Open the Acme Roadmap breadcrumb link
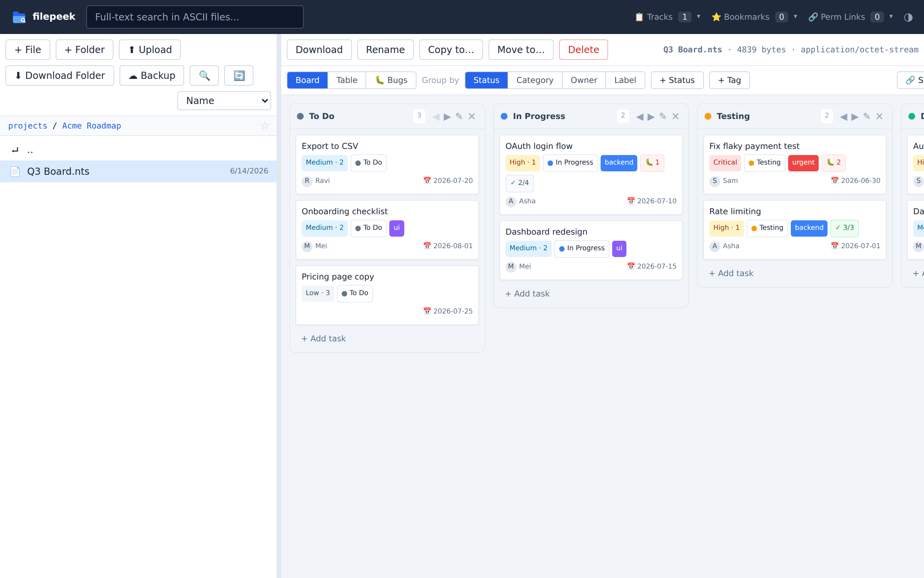This screenshot has height=578, width=924. click(x=92, y=126)
